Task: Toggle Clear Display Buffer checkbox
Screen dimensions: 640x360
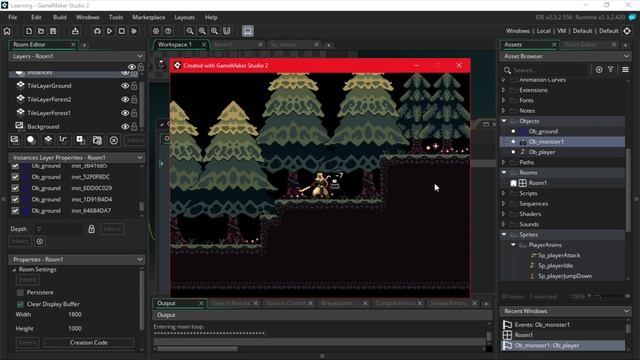Action: tap(20, 304)
